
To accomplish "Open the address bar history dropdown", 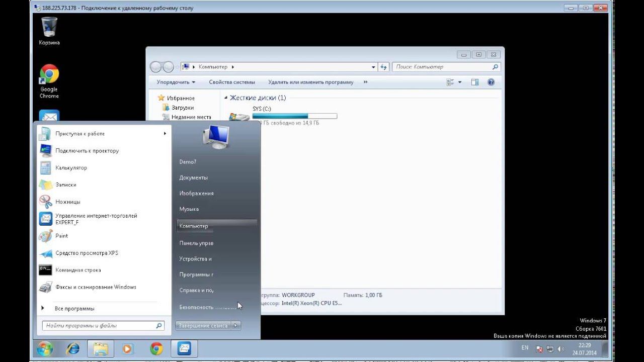I will coord(373,67).
